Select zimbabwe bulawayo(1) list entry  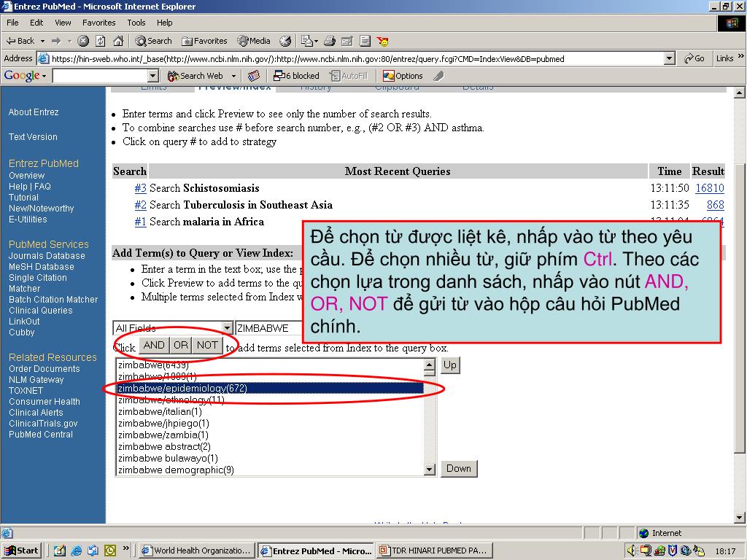click(x=270, y=458)
